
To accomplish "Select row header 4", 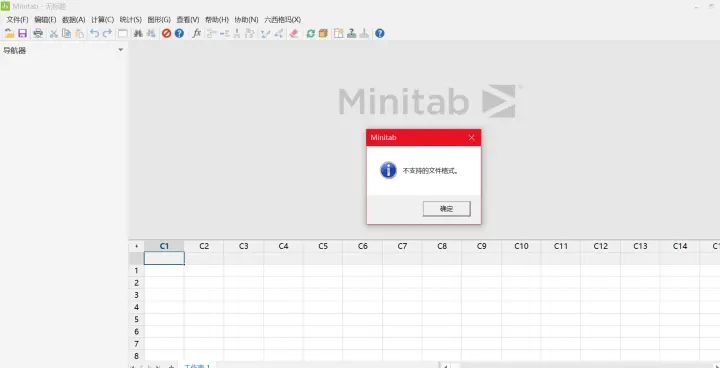I will click(x=136, y=307).
